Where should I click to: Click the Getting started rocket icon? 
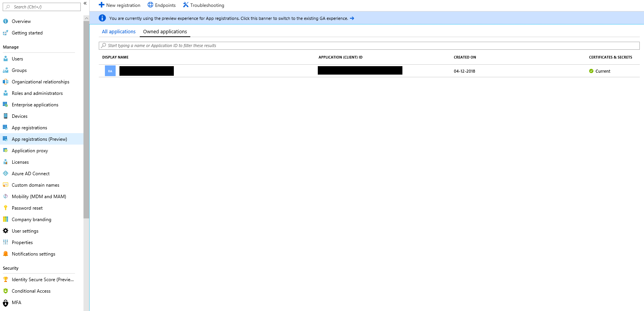click(5, 33)
